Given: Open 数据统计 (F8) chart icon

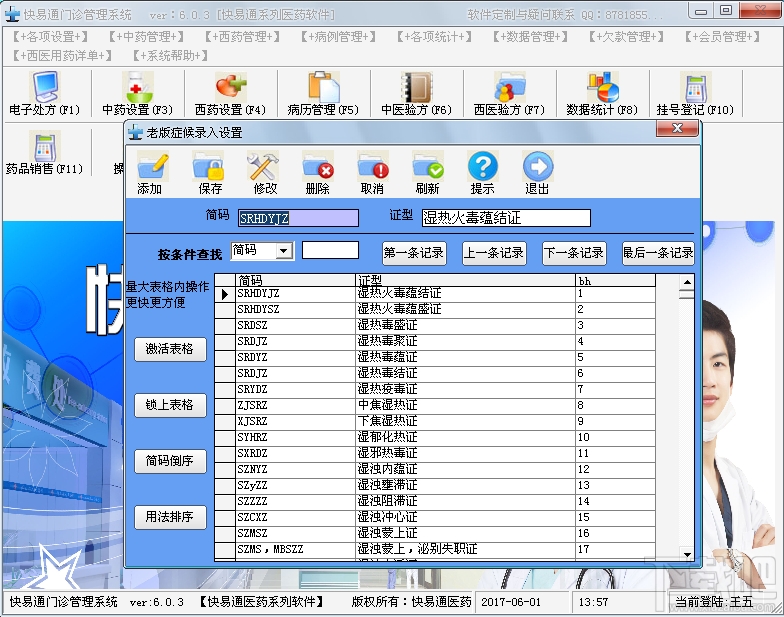Looking at the screenshot, I should [x=602, y=94].
